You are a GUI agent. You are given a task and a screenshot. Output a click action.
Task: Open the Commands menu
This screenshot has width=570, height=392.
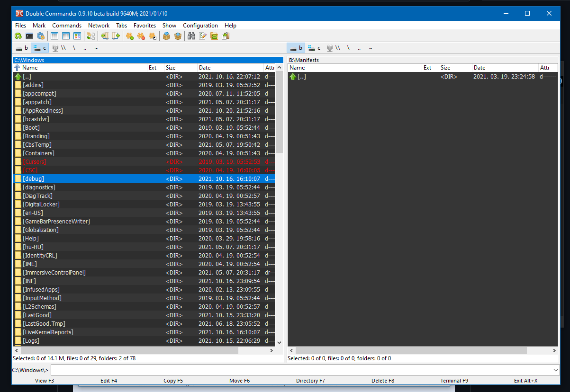click(67, 26)
